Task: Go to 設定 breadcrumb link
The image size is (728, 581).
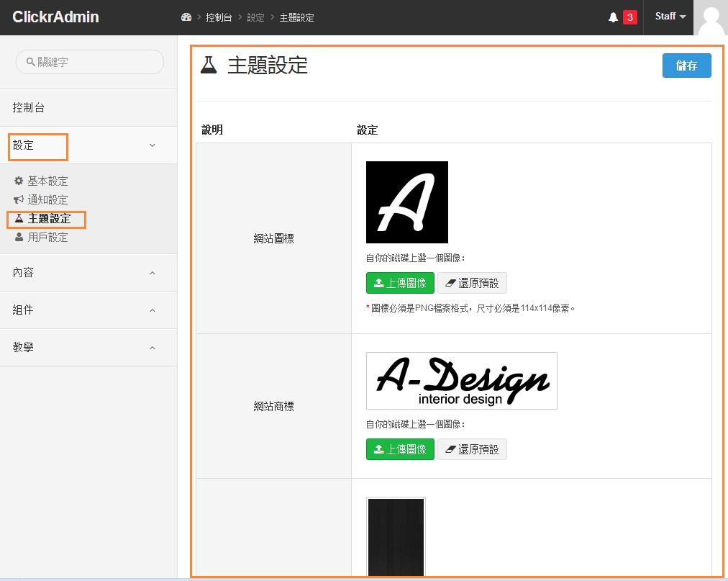Action: 255,18
